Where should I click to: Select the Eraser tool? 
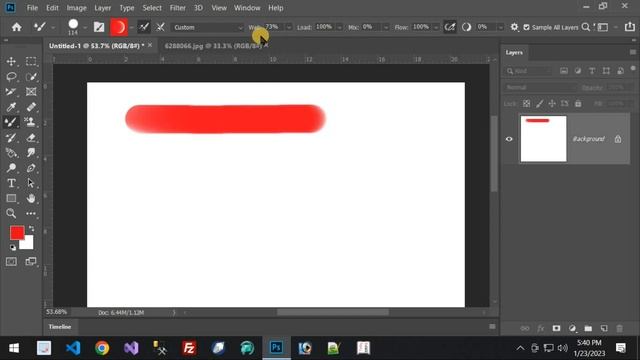pos(31,138)
